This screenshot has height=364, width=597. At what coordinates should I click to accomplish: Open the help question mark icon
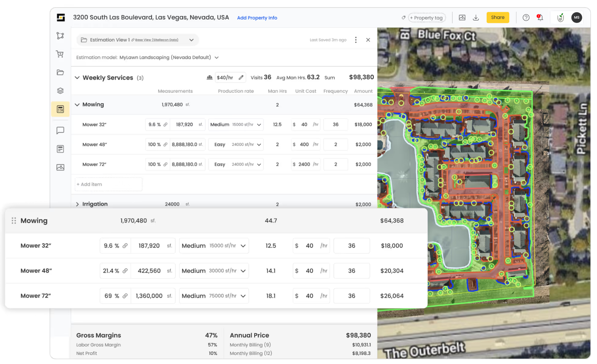(526, 18)
